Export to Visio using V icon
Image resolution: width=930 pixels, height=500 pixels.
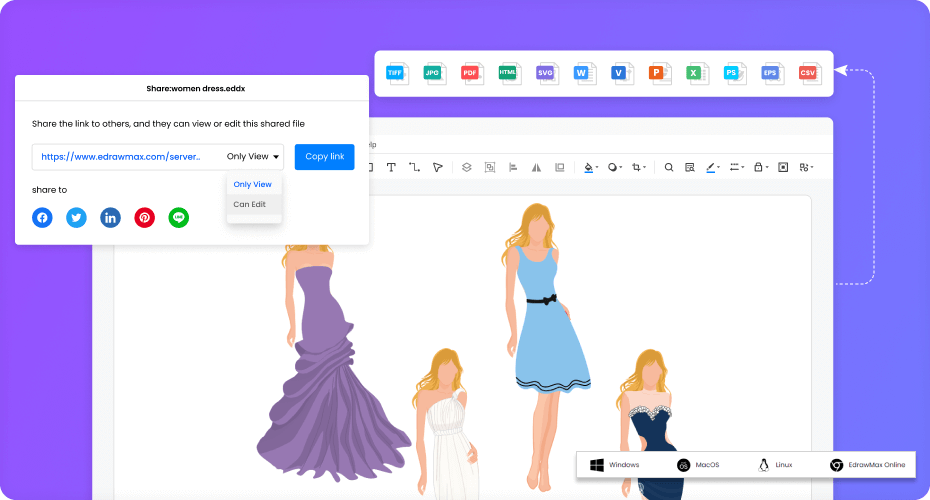tap(622, 74)
